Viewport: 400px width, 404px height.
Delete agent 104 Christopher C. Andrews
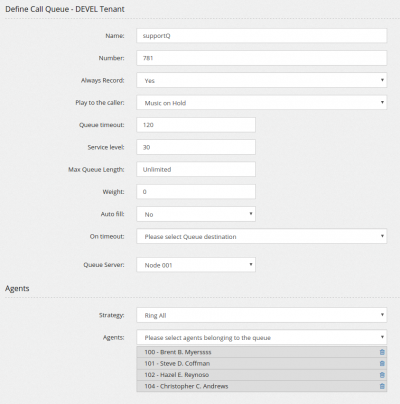(x=382, y=386)
